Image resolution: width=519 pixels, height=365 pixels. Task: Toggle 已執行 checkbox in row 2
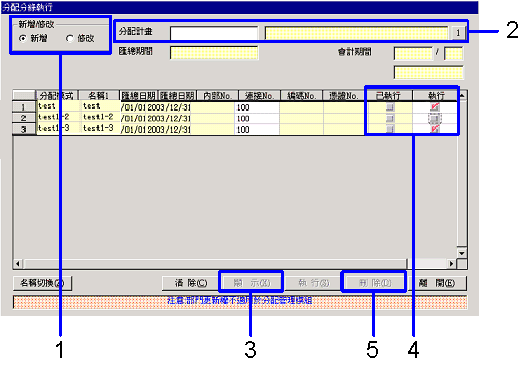(390, 118)
